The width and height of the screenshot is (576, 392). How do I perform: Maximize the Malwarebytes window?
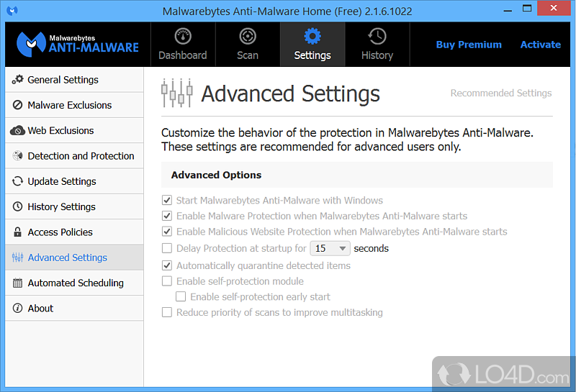(527, 9)
